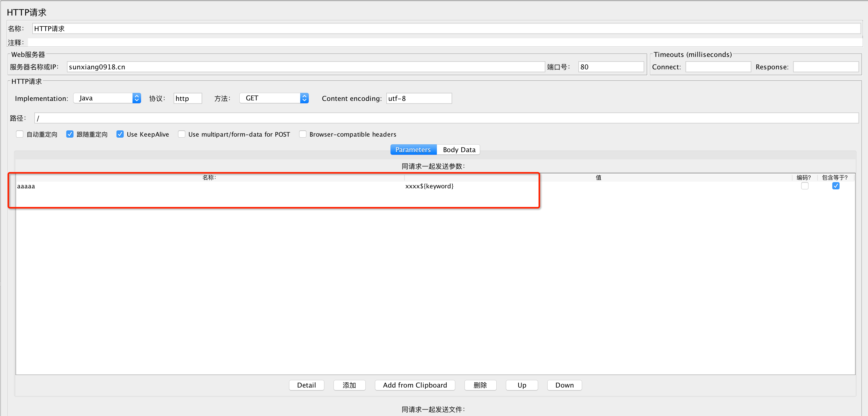Viewport: 868px width, 416px height.
Task: Toggle the 自动重定向 checkbox
Action: pyautogui.click(x=20, y=134)
